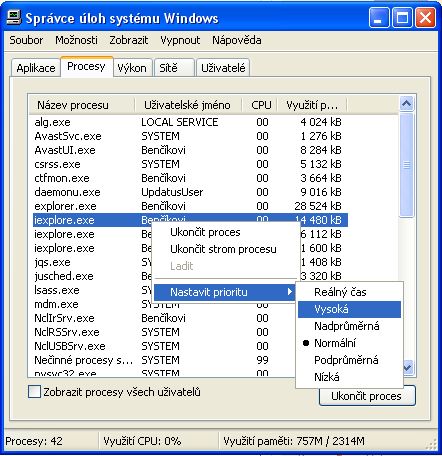The width and height of the screenshot is (442, 456).
Task: Open the Možnosti menu
Action: (76, 40)
